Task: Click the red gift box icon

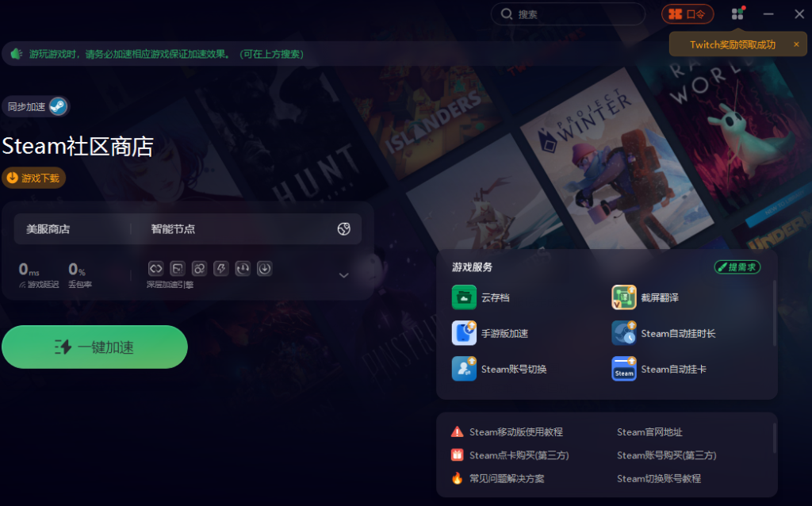Action: pyautogui.click(x=457, y=454)
